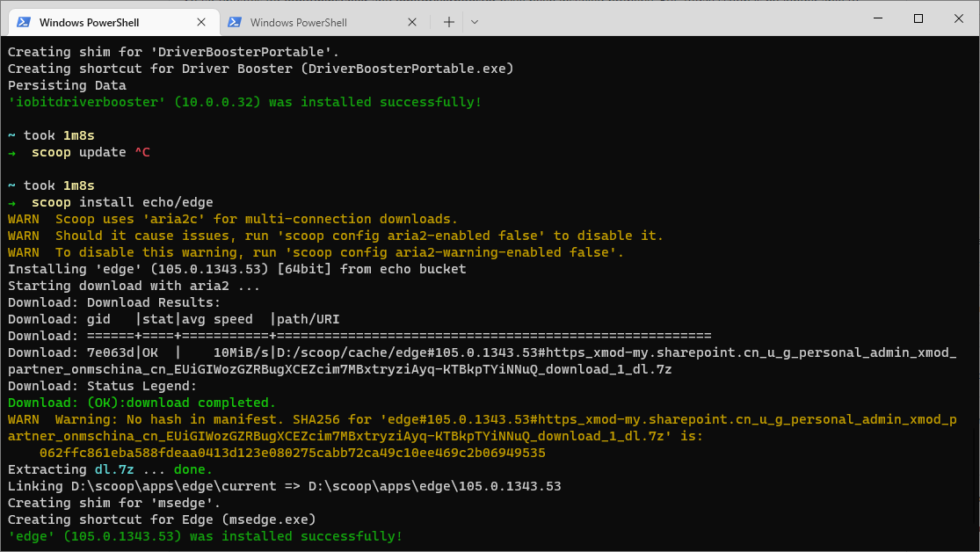The image size is (980, 552).
Task: Click the X on the second PowerShell tab
Action: (x=412, y=22)
